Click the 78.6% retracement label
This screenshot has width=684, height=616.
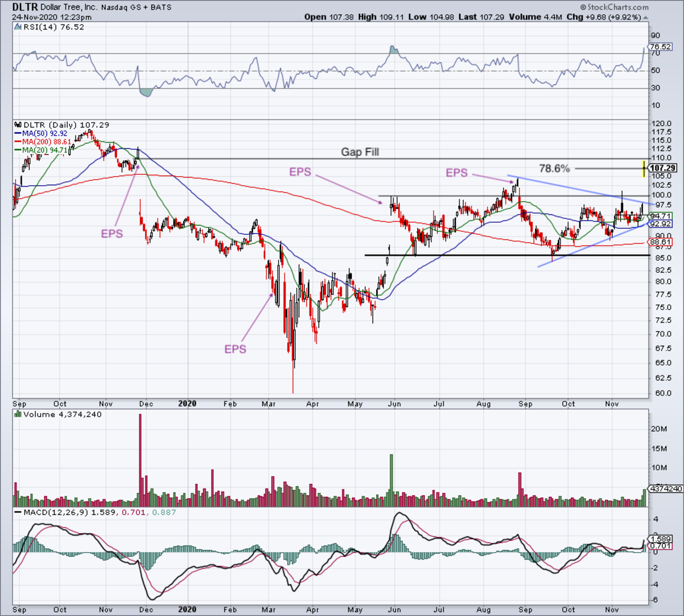(555, 169)
